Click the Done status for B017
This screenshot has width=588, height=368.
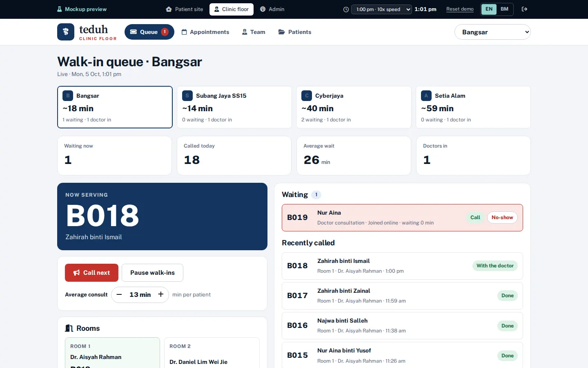coord(508,296)
